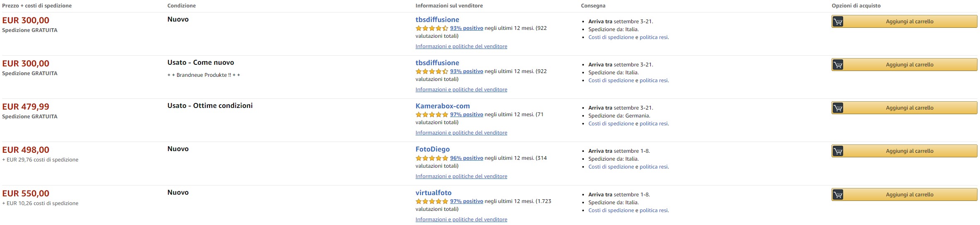Click cart icon for Usato - Come nuovo offer
980x225 pixels.
(x=838, y=65)
